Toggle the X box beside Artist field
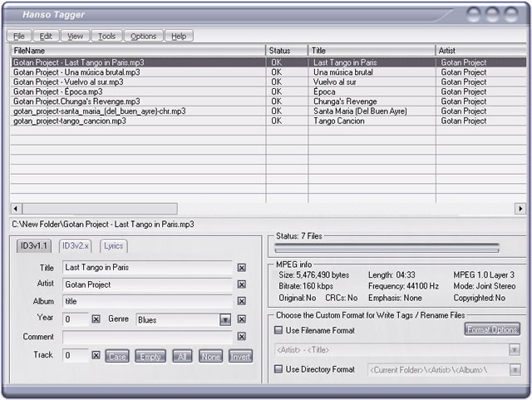This screenshot has width=532, height=400. point(241,284)
